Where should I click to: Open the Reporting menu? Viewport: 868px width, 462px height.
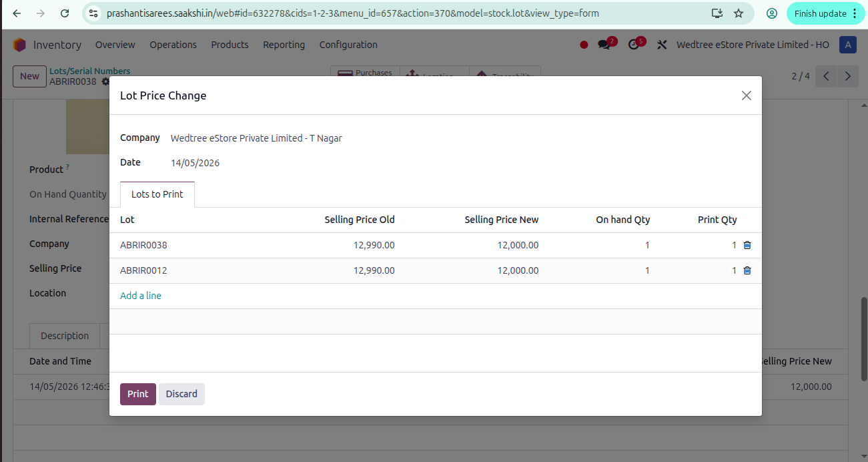(x=284, y=45)
